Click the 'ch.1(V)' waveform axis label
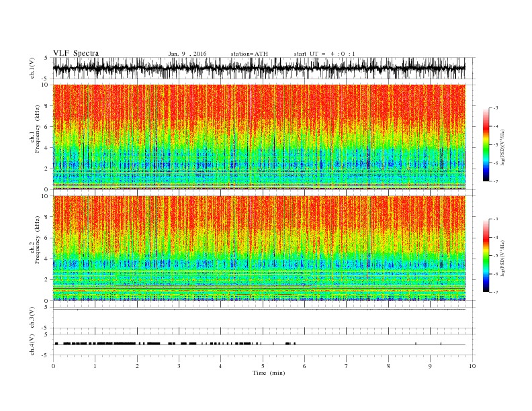 tap(32, 68)
